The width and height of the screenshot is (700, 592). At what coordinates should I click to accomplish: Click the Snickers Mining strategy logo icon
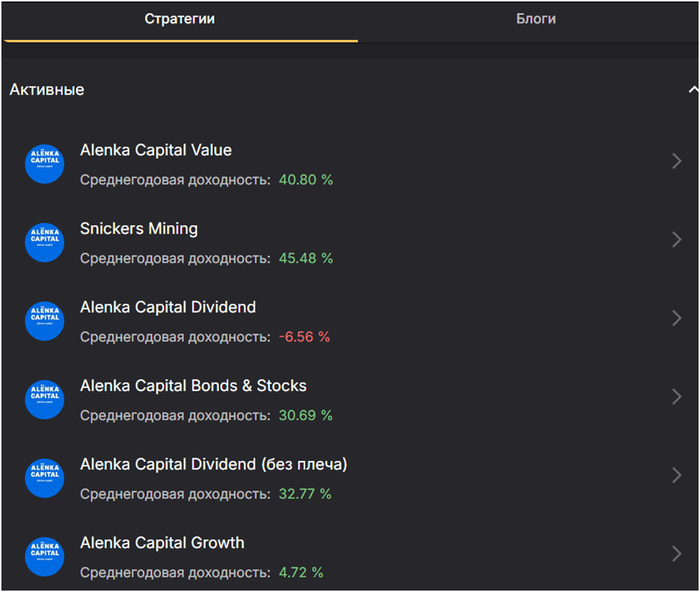pyautogui.click(x=44, y=243)
